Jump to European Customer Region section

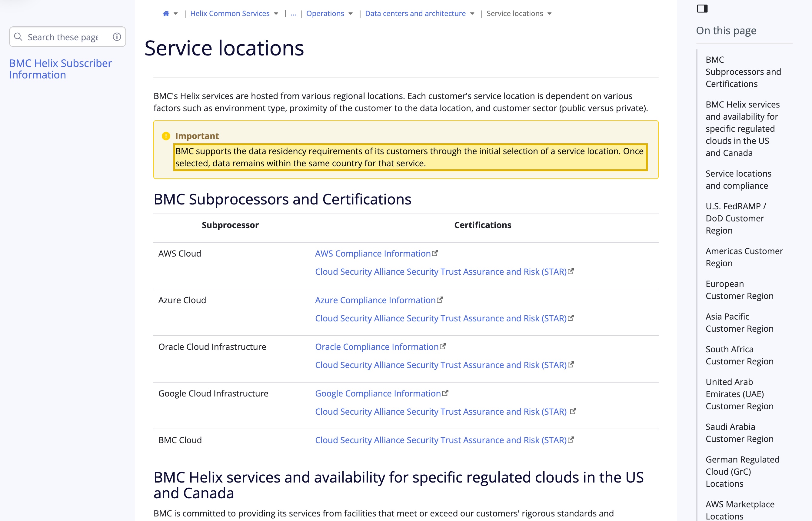[x=739, y=290]
